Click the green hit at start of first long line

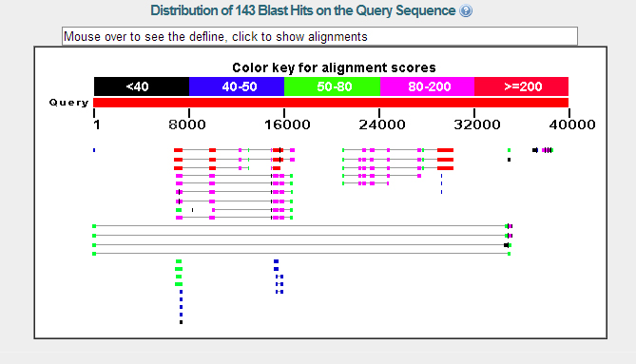coord(94,226)
